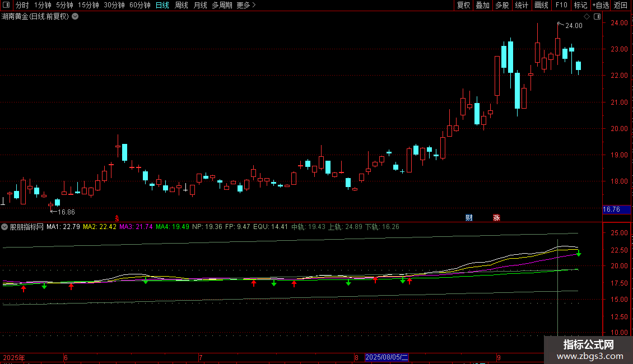Click the FP: 9.47 indicator value
The image size is (633, 364).
click(x=238, y=227)
